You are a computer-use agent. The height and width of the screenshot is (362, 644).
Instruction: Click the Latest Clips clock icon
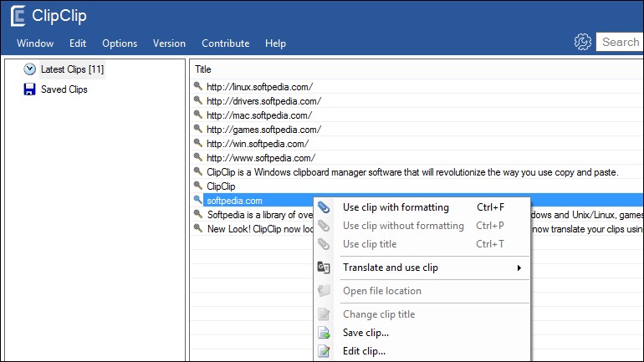click(x=29, y=69)
